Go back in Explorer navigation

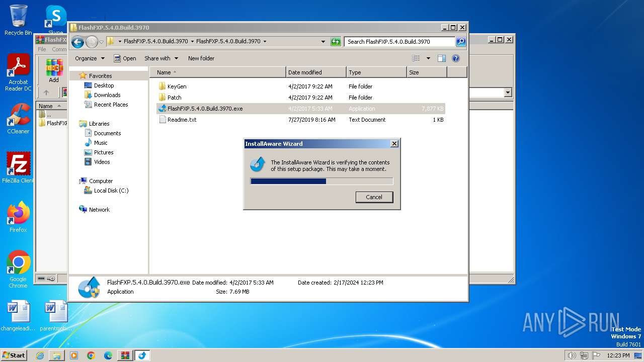click(x=77, y=42)
